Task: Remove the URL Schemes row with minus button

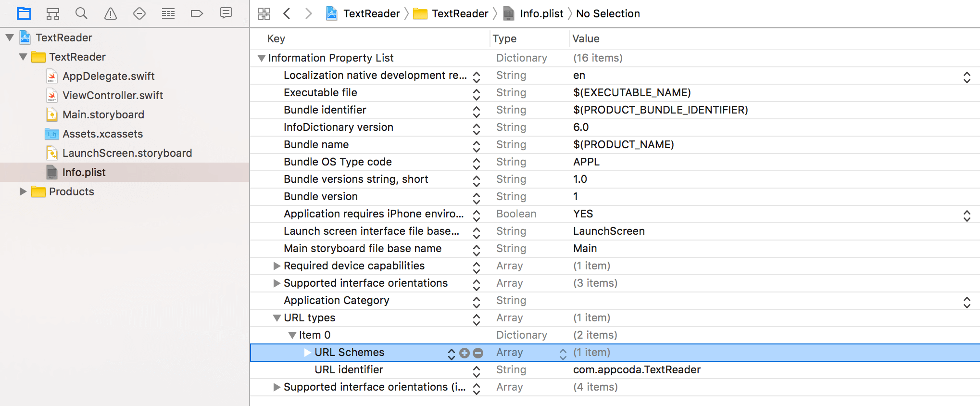Action: 478,353
